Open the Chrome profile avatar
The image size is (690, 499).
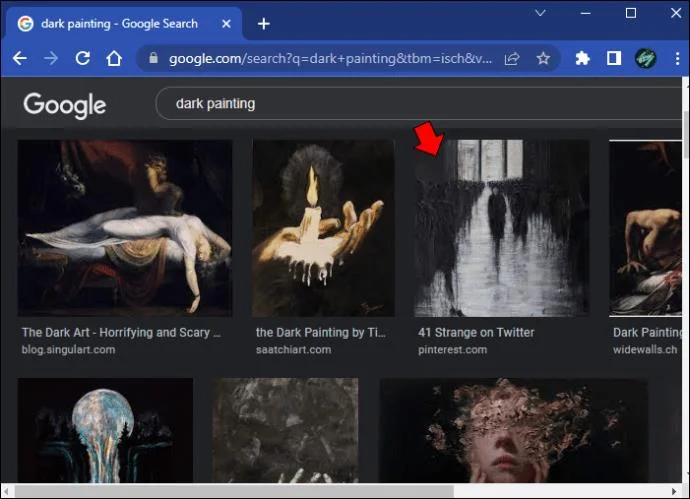tap(645, 59)
